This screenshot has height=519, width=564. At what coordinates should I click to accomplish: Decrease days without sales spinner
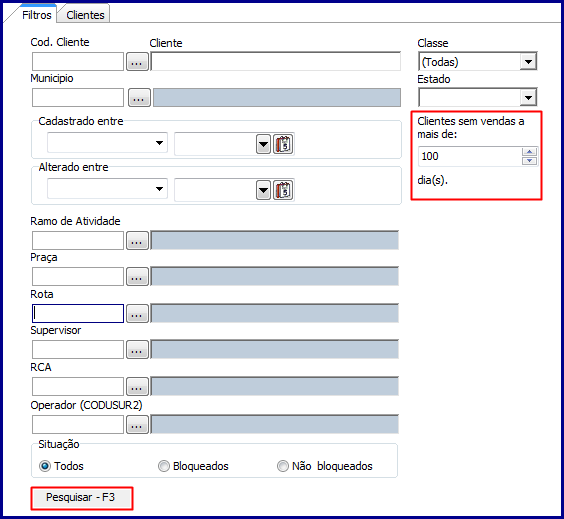click(x=529, y=161)
